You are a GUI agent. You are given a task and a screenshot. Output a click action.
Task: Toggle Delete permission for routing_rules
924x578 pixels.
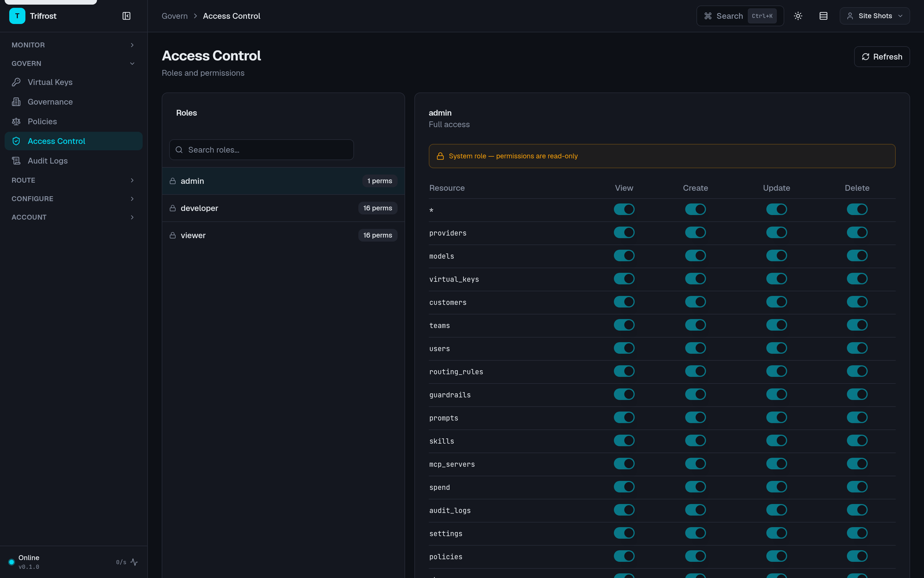[x=857, y=371]
